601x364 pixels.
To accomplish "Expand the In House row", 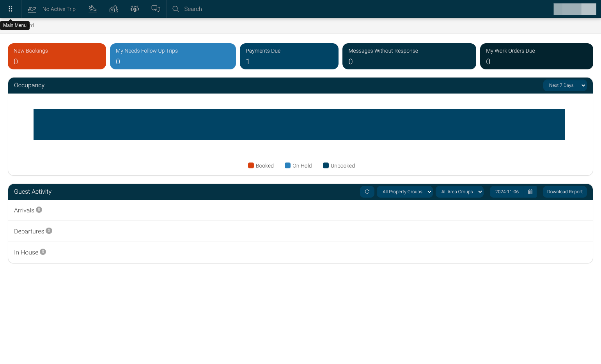I will 300,253.
